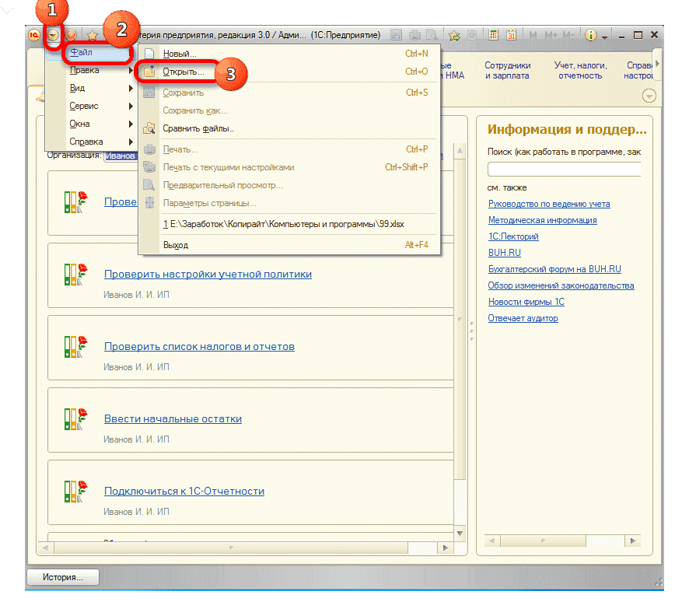689x616 pixels.
Task: Click the favorites star icon
Action: point(92,35)
